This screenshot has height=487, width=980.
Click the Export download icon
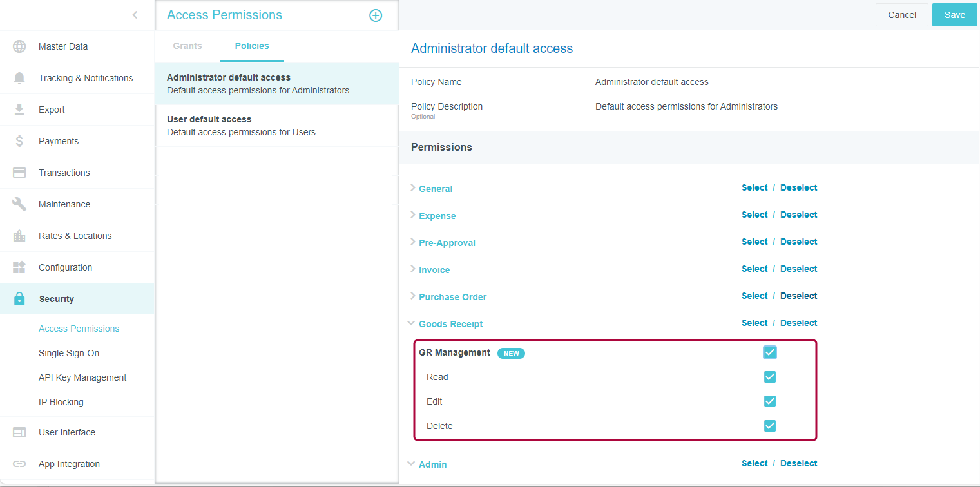point(19,109)
